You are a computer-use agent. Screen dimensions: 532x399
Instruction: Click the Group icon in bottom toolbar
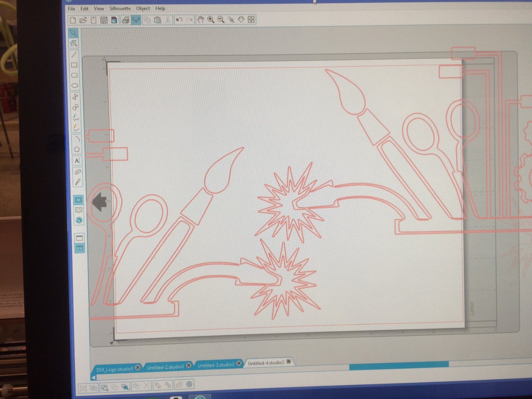click(83, 388)
